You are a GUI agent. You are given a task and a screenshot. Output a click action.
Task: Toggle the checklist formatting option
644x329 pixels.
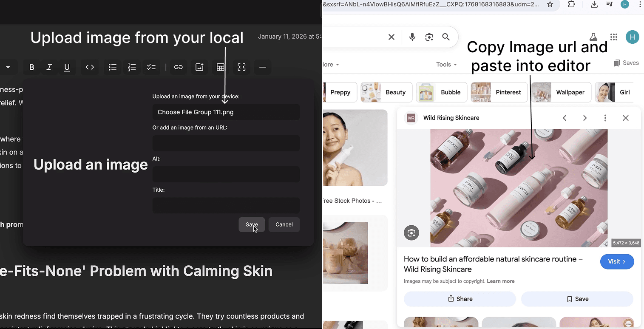pos(151,67)
